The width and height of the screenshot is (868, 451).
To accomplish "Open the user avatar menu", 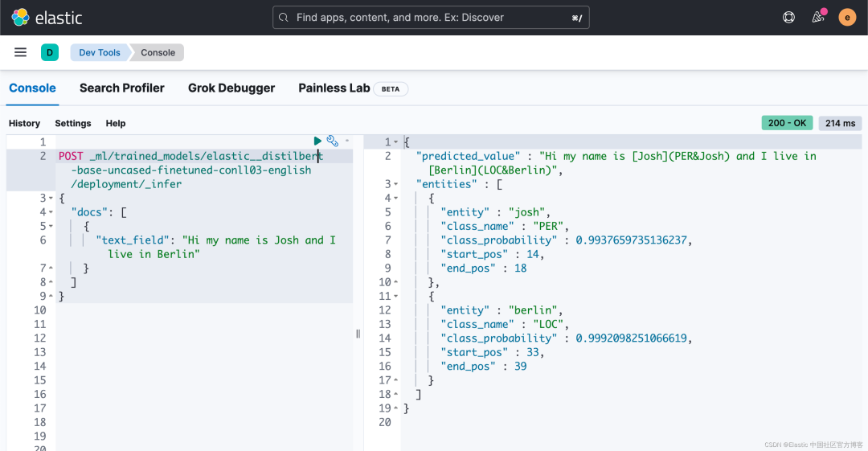I will point(847,17).
